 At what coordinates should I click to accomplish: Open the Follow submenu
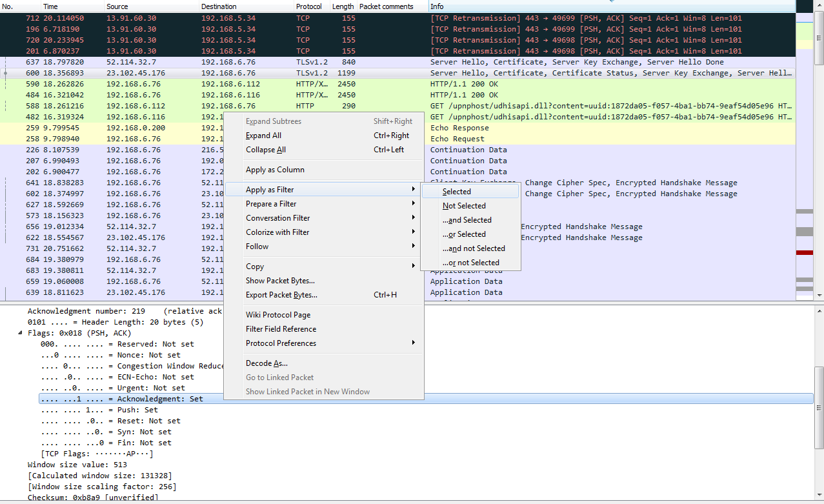[257, 247]
